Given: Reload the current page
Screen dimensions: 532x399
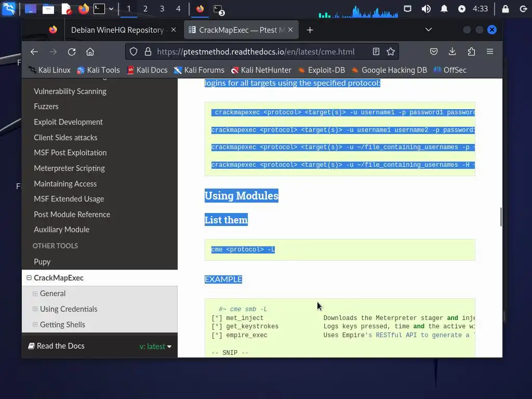Looking at the screenshot, I should [x=71, y=51].
